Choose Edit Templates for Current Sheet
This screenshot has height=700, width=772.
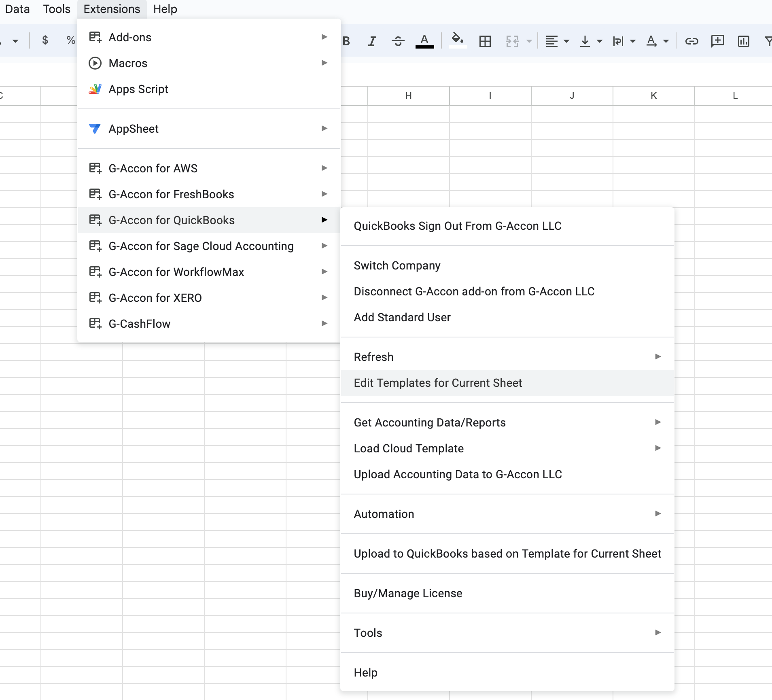click(507, 383)
